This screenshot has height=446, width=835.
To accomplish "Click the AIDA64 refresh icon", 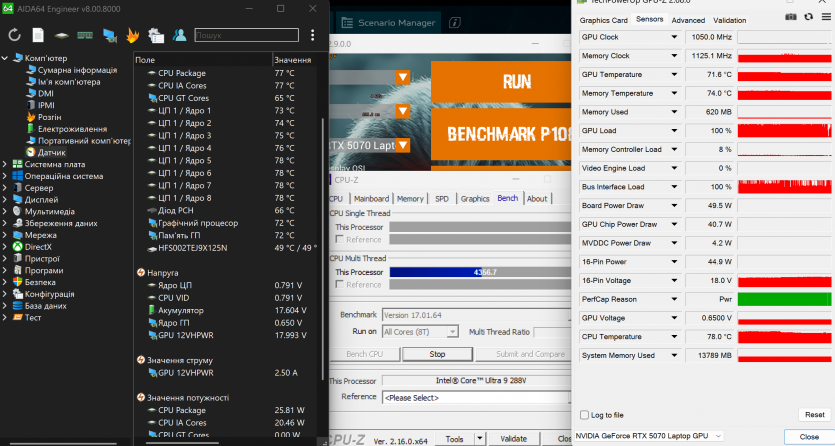I will coord(15,35).
